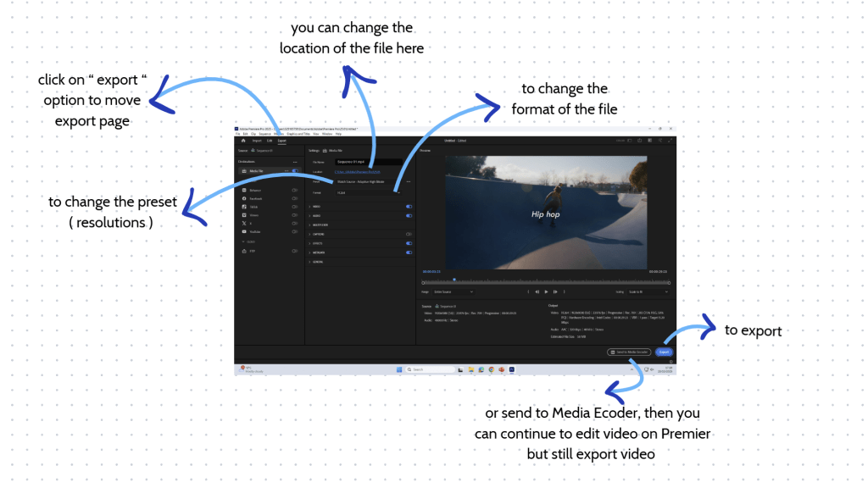This screenshot has height=488, width=868.
Task: Click the Send to Media Encoder button
Action: (x=629, y=352)
